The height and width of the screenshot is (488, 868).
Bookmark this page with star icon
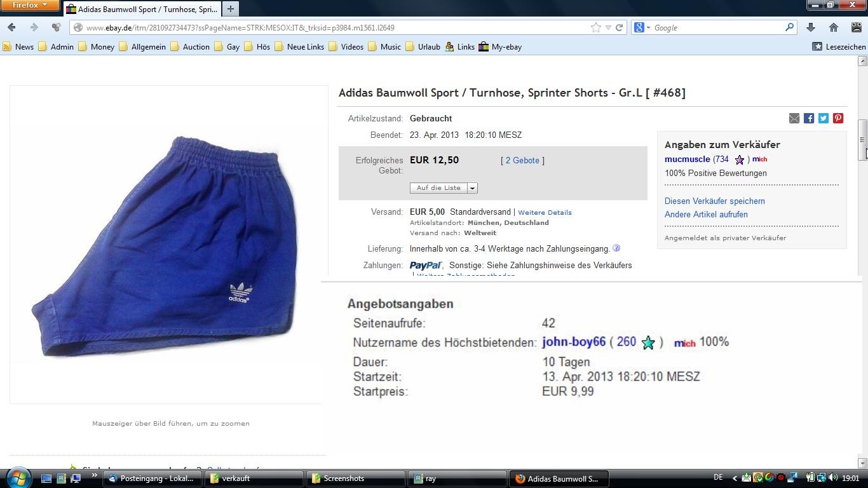pos(596,27)
